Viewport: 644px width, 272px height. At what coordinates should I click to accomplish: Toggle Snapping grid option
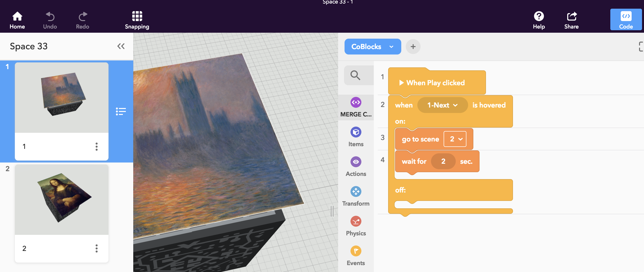pyautogui.click(x=137, y=20)
